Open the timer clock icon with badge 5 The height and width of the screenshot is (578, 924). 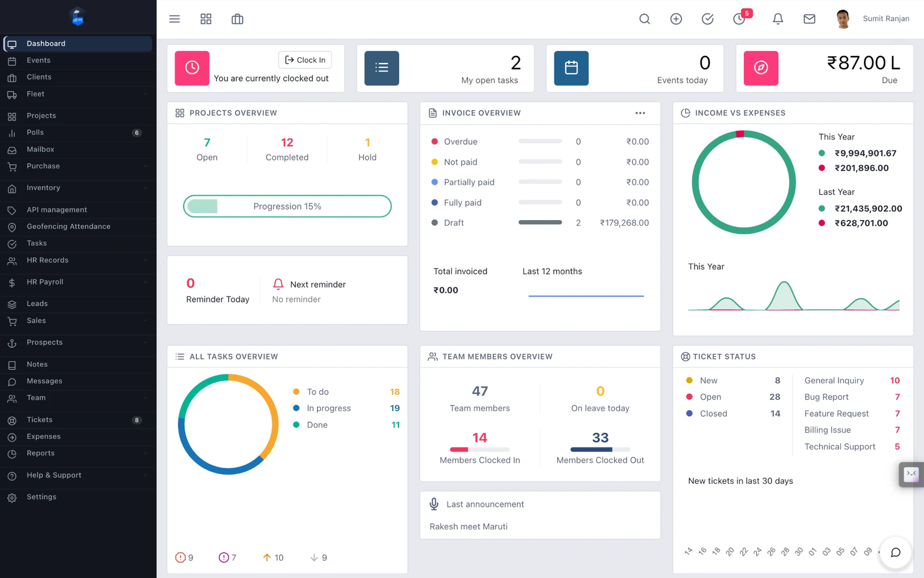739,19
